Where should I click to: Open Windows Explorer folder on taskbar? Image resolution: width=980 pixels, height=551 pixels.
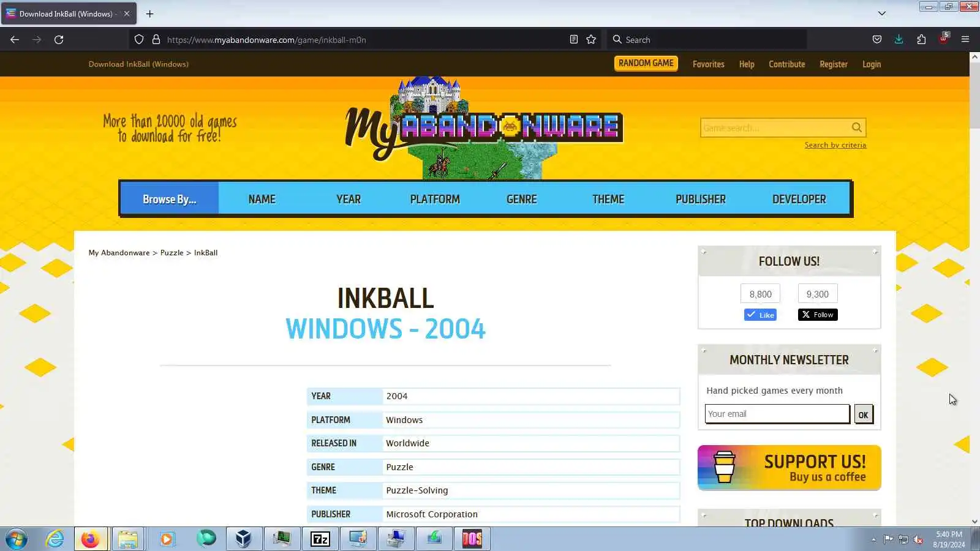(128, 539)
